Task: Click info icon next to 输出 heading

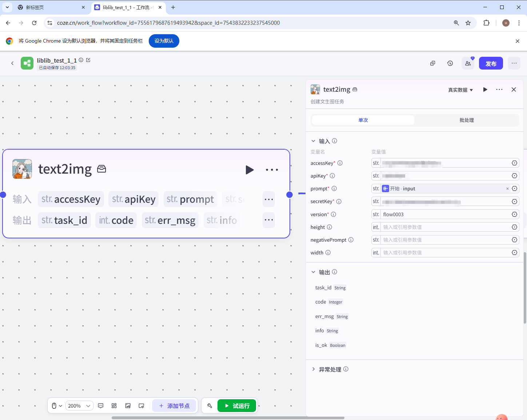Action: (335, 272)
